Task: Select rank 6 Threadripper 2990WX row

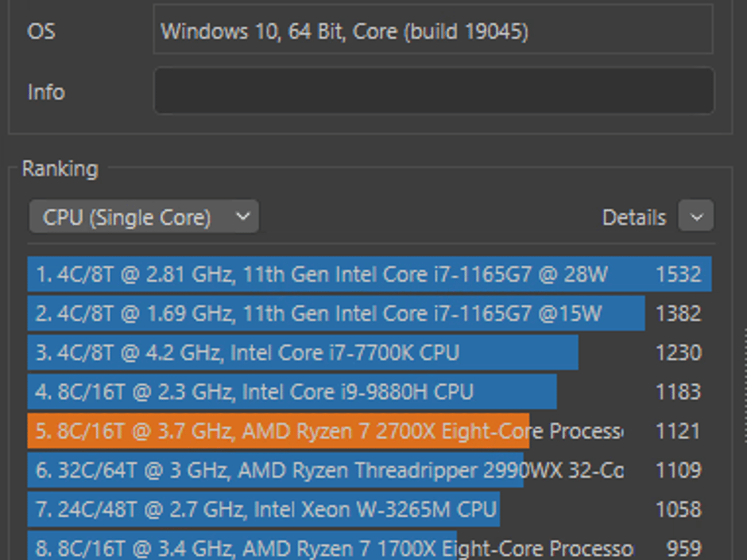Action: (x=369, y=470)
